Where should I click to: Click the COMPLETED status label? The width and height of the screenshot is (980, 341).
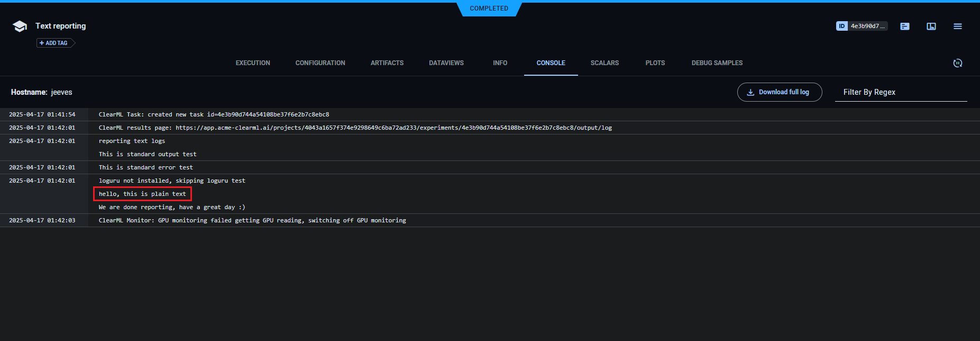pos(489,8)
